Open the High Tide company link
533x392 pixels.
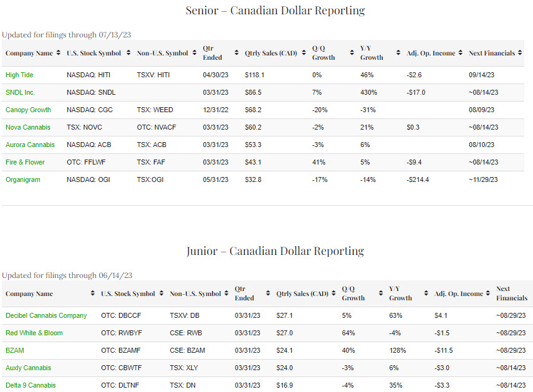pos(19,75)
